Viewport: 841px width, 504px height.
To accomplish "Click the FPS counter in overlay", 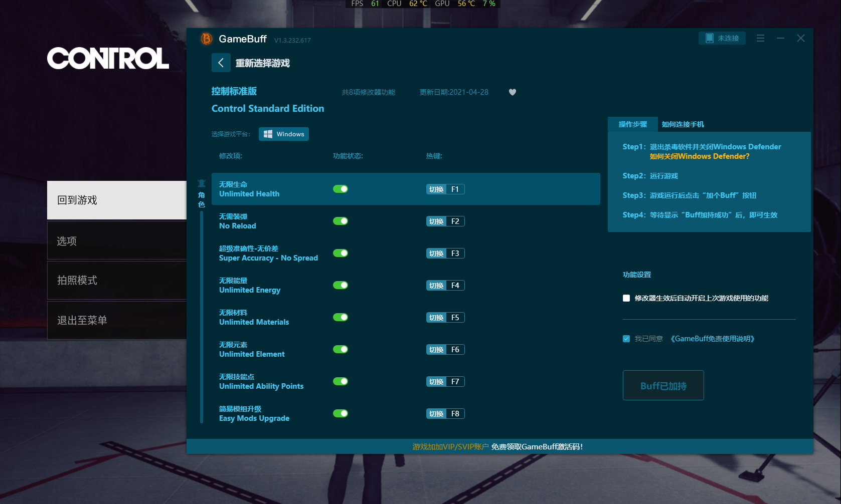I will click(x=365, y=4).
